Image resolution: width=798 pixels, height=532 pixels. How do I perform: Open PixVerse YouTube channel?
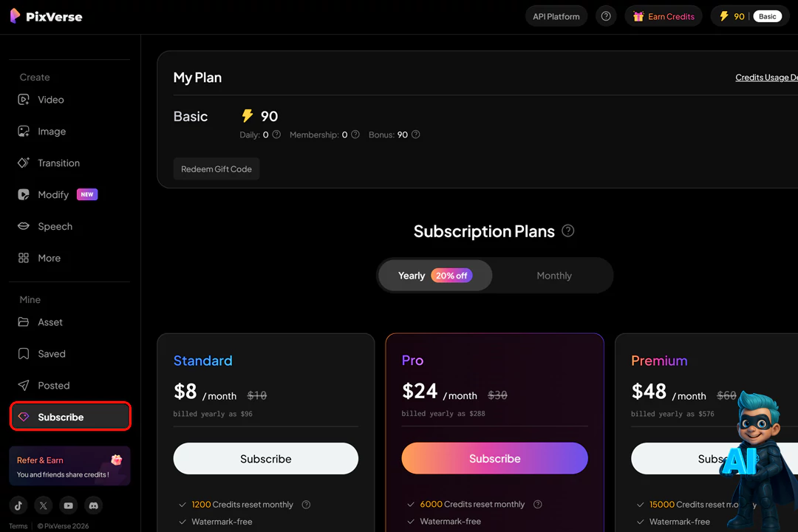click(x=68, y=505)
